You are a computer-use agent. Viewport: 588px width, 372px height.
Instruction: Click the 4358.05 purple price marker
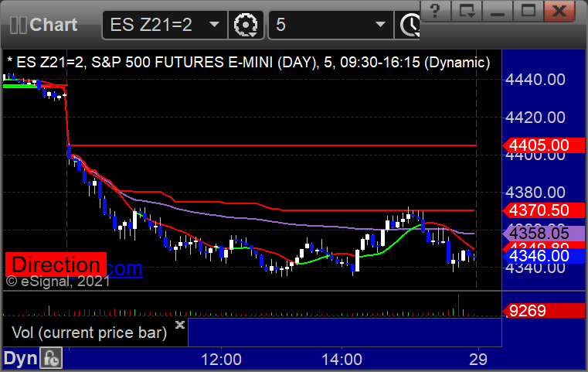click(x=544, y=234)
